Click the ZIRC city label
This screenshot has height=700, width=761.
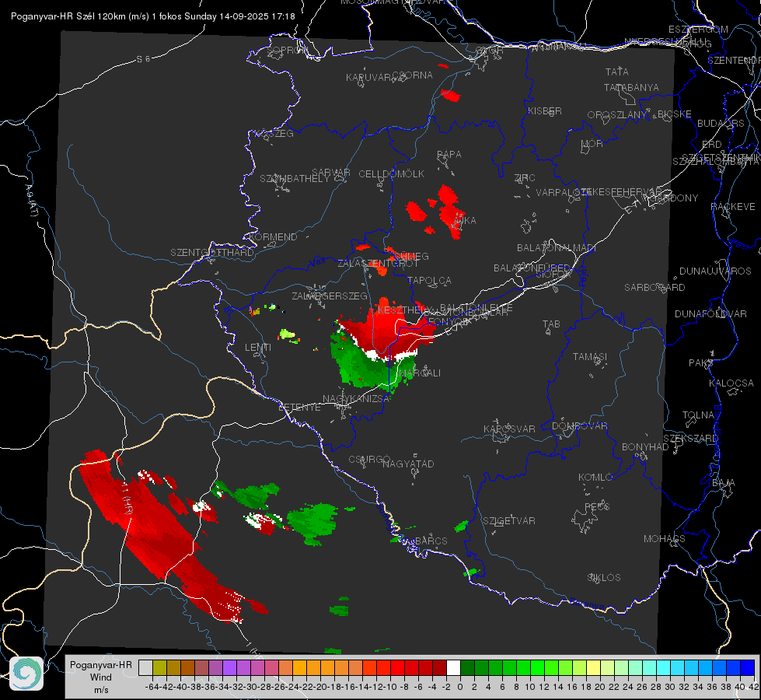coord(525,178)
